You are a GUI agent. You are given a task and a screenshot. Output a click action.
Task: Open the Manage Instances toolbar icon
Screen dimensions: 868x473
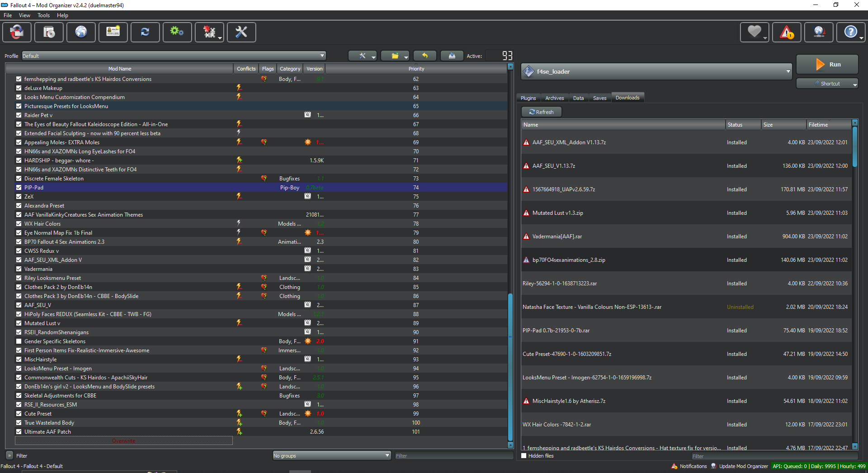17,32
